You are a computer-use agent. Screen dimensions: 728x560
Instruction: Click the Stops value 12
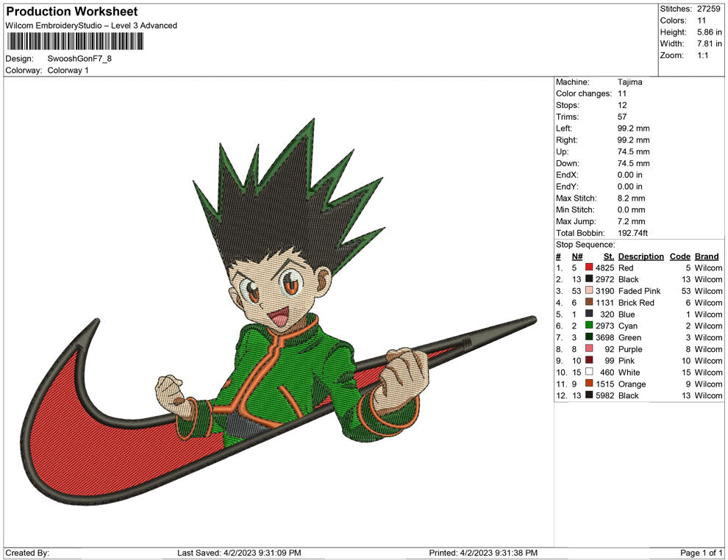[x=621, y=105]
